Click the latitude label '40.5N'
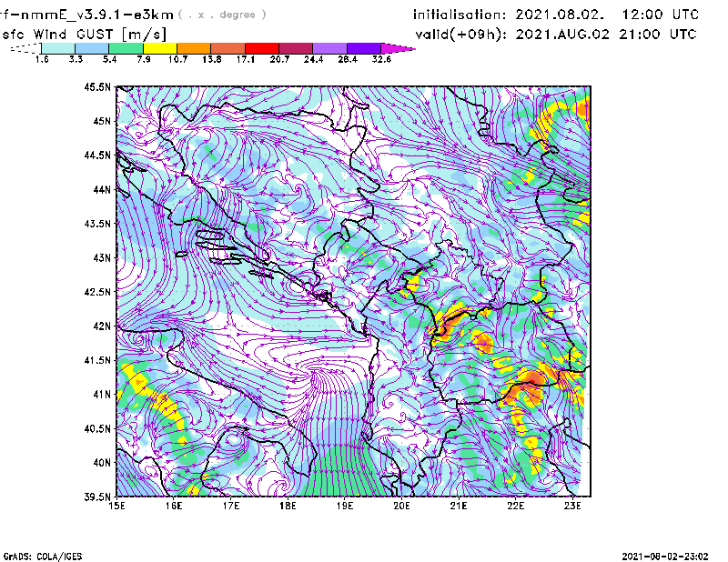728x562 pixels. tap(97, 428)
